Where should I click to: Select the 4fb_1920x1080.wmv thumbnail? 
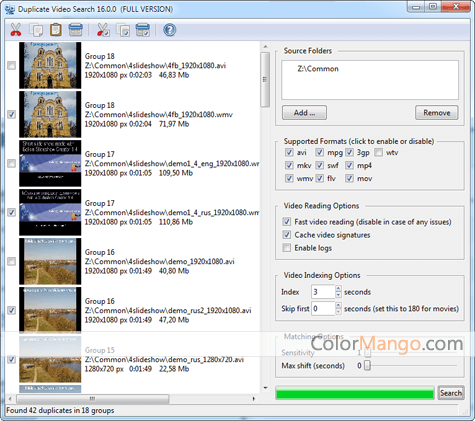[50, 114]
